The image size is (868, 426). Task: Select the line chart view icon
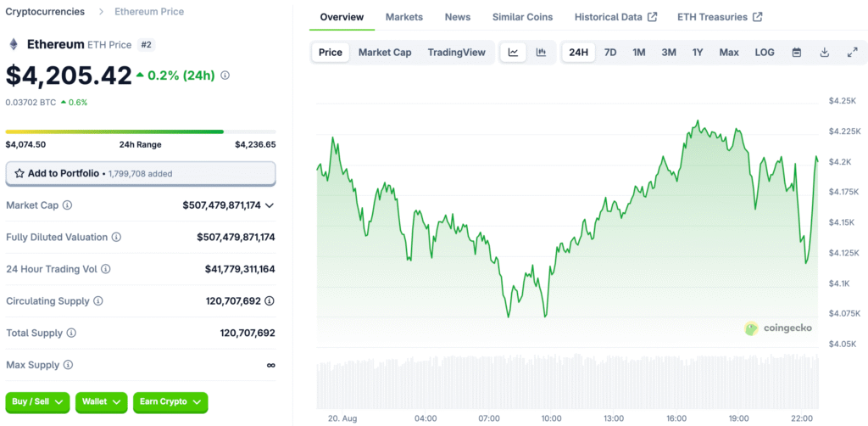pos(513,53)
